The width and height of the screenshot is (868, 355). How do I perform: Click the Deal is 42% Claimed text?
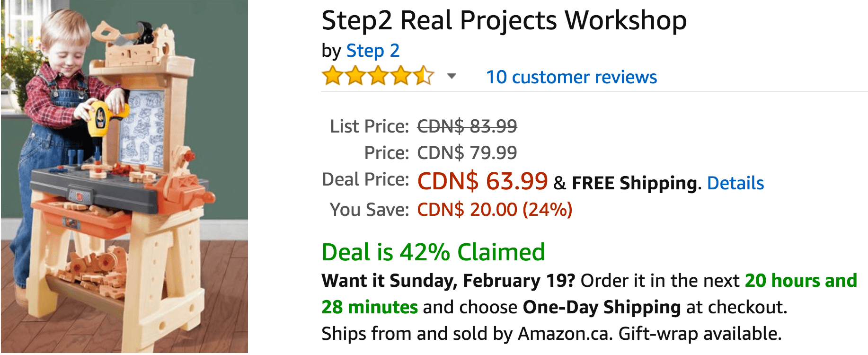pyautogui.click(x=434, y=252)
